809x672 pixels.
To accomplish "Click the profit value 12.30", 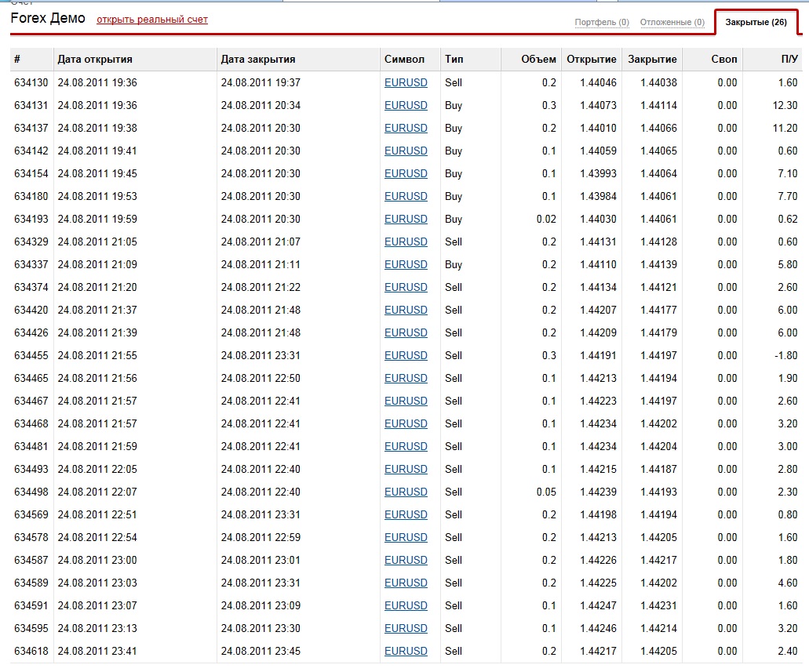I will tap(785, 105).
